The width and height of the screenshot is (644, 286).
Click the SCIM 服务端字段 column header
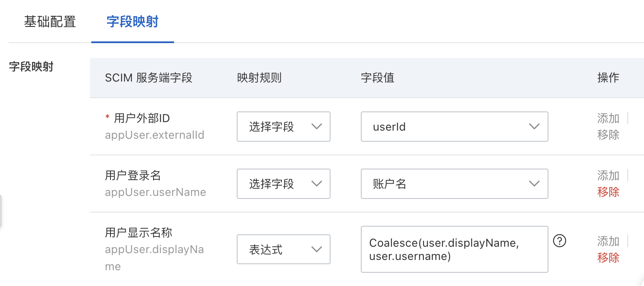tap(148, 78)
